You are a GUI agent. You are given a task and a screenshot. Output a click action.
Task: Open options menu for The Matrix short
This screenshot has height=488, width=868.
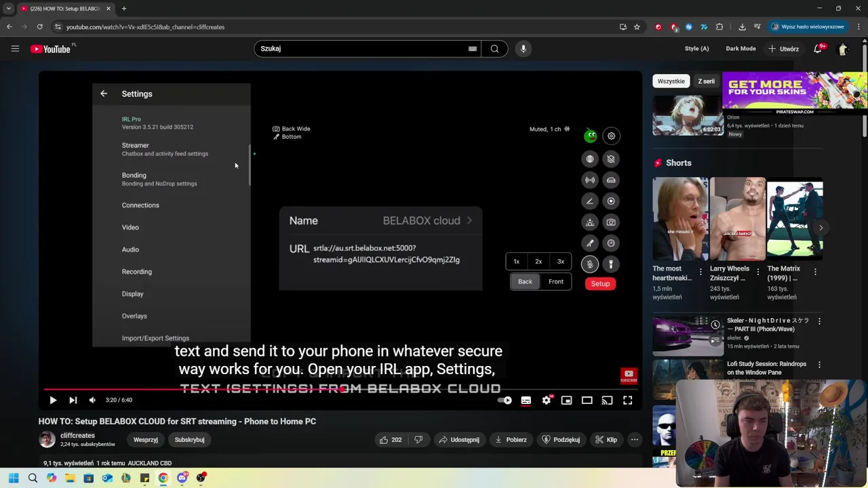coord(815,272)
